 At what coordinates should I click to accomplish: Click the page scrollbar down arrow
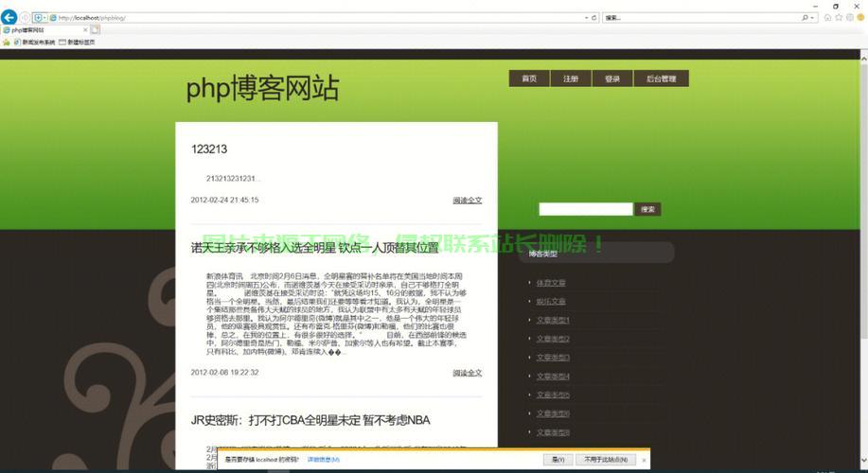pos(863,461)
